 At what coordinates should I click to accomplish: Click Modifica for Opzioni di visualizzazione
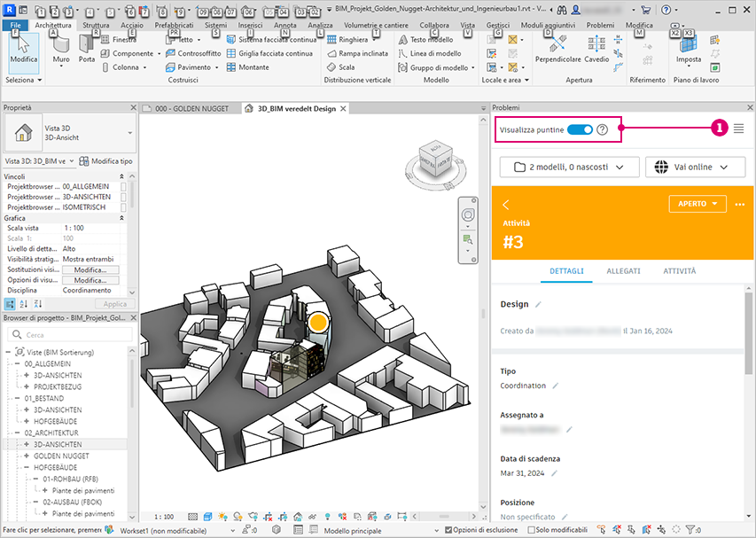90,280
